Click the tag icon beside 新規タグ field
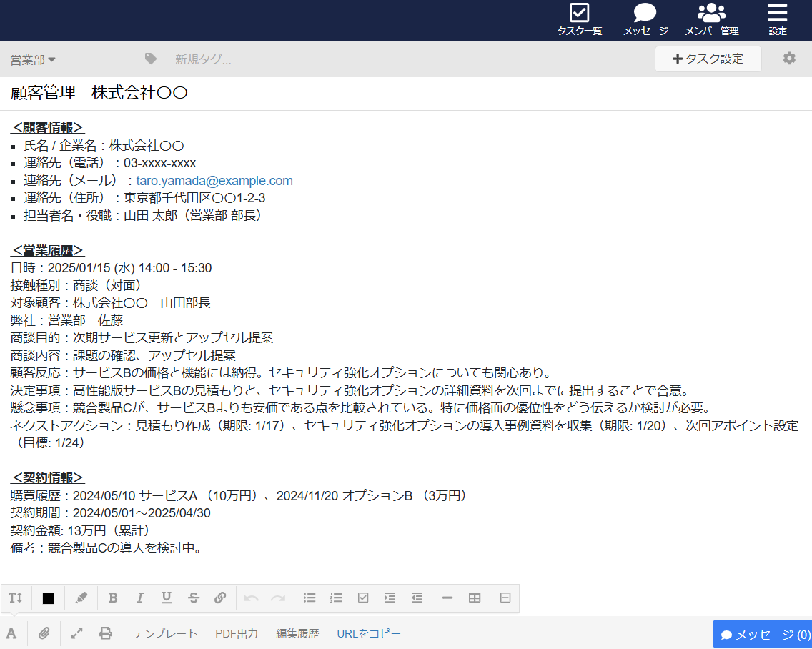The width and height of the screenshot is (812, 649). 150,58
